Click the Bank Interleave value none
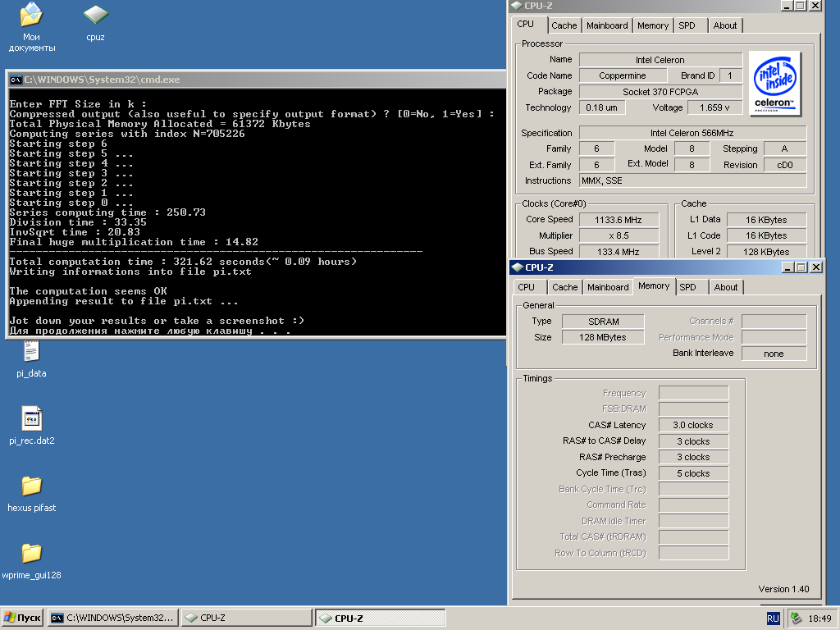 774,354
